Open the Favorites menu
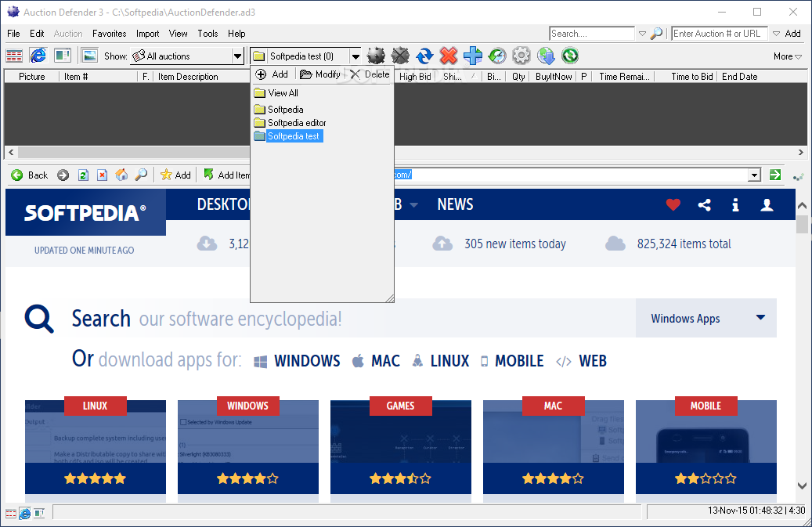 tap(110, 34)
